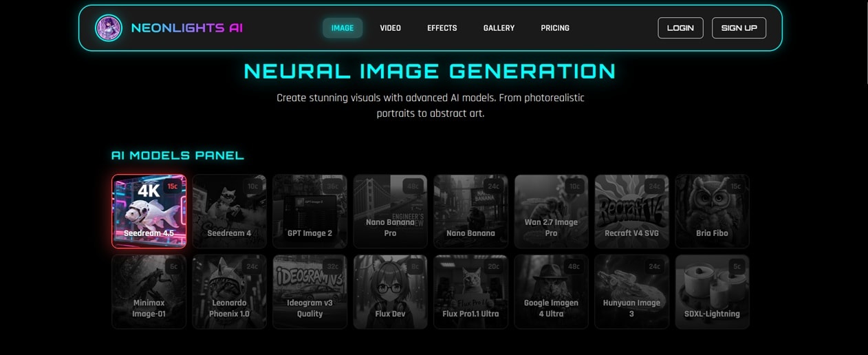Select the Flux Pro1.1 Ultra model
Screen dimensions: 868x355
point(471,292)
